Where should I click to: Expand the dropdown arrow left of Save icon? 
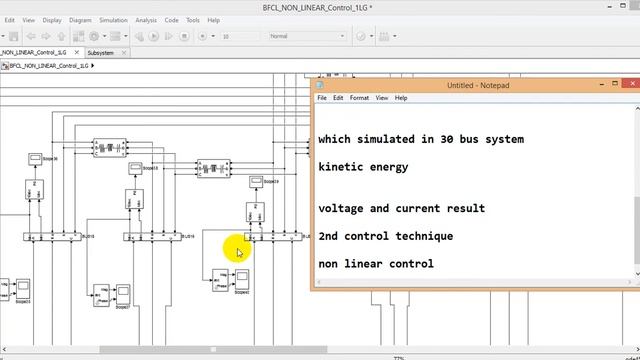3,36
